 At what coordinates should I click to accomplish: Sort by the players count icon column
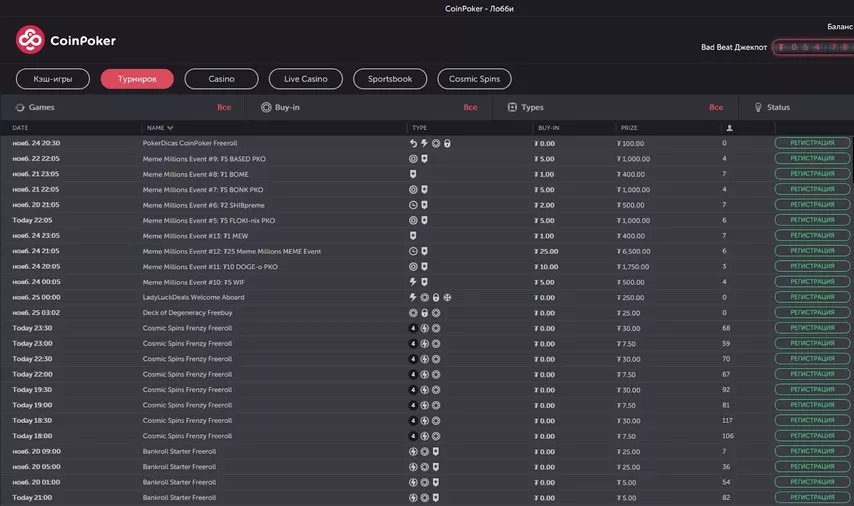pyautogui.click(x=729, y=128)
